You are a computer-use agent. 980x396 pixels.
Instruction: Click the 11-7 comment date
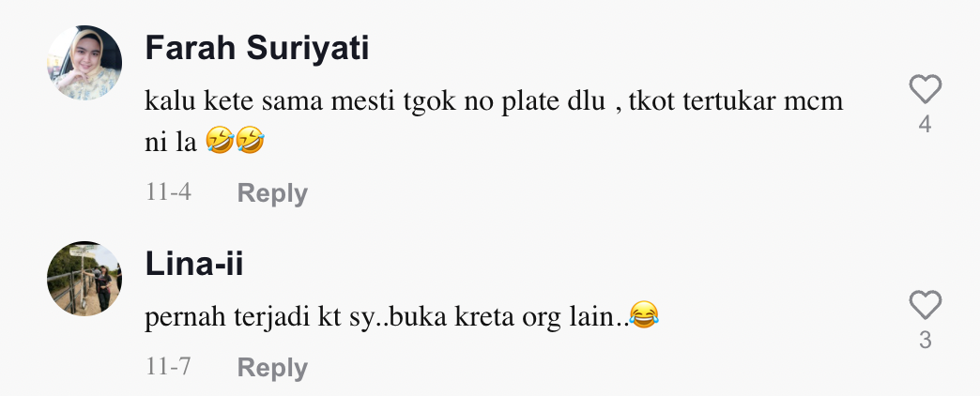(x=168, y=367)
